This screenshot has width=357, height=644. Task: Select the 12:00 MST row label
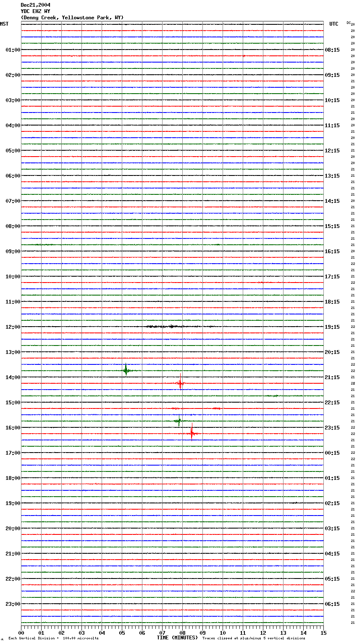pos(13,327)
